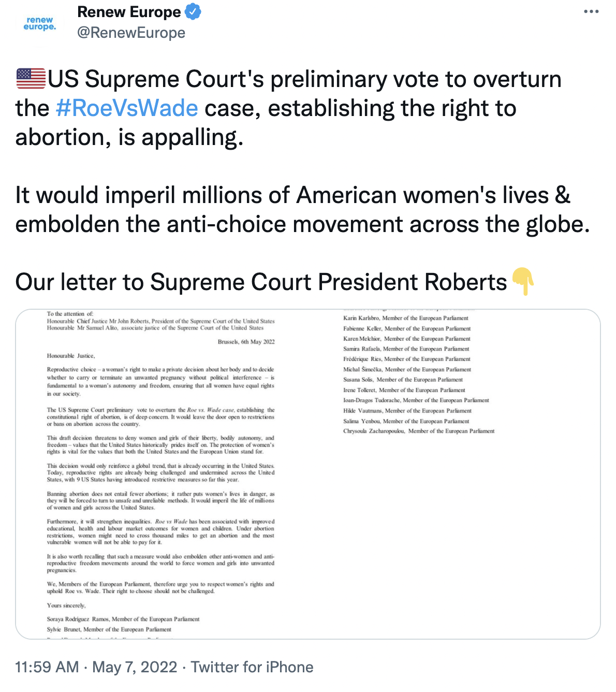Screen dimensions: 616x692
Task: Open the Twitter for iPhone source link
Action: pos(252,667)
